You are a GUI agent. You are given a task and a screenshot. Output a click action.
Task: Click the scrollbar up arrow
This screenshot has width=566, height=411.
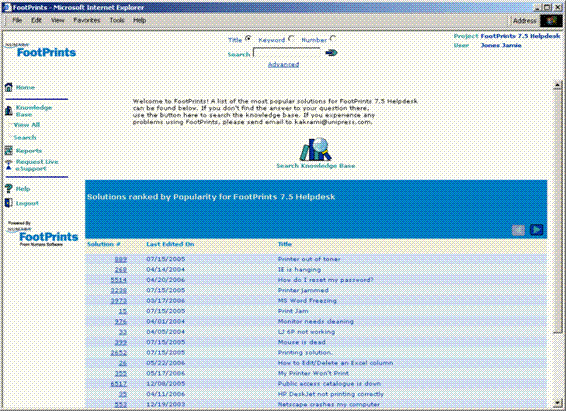(557, 86)
